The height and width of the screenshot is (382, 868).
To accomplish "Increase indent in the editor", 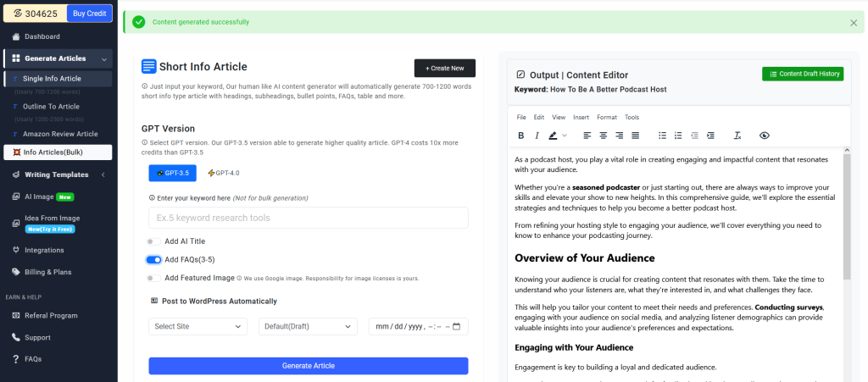I will [710, 136].
